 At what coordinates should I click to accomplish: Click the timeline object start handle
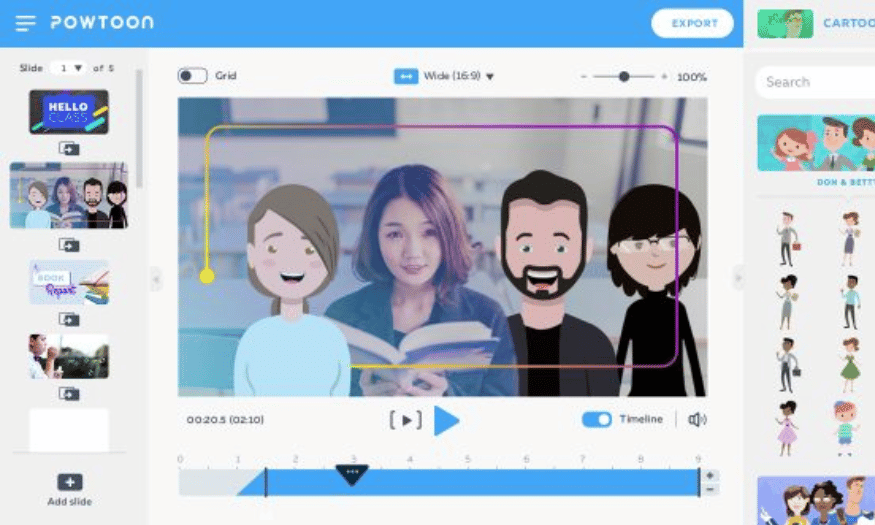(266, 483)
